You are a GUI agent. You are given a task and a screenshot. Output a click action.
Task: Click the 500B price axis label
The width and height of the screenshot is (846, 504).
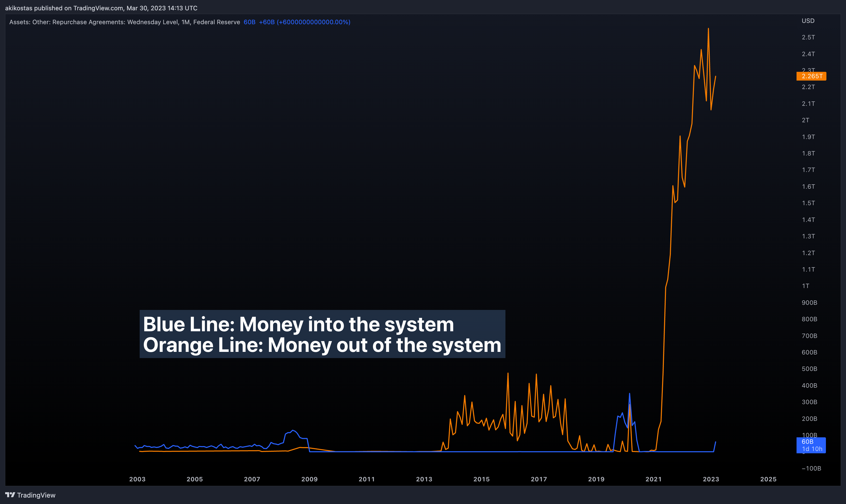[x=809, y=369]
